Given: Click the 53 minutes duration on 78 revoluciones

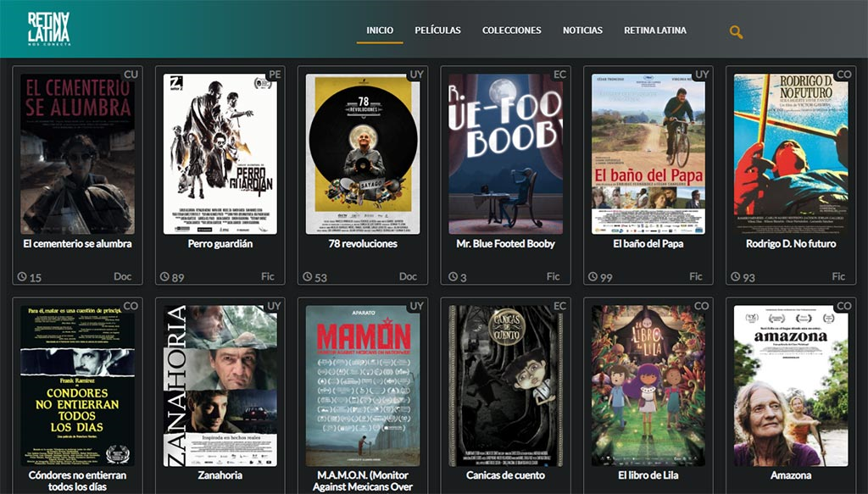Looking at the screenshot, I should click(321, 277).
